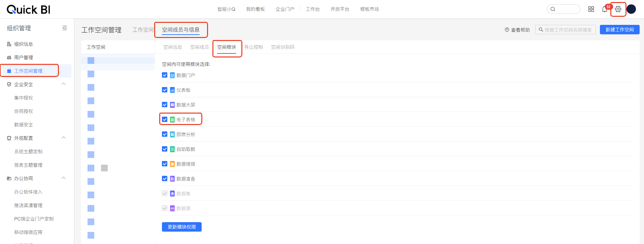The image size is (644, 244).
Task: Disable the 数据填报 module checkbox
Action: click(x=165, y=164)
